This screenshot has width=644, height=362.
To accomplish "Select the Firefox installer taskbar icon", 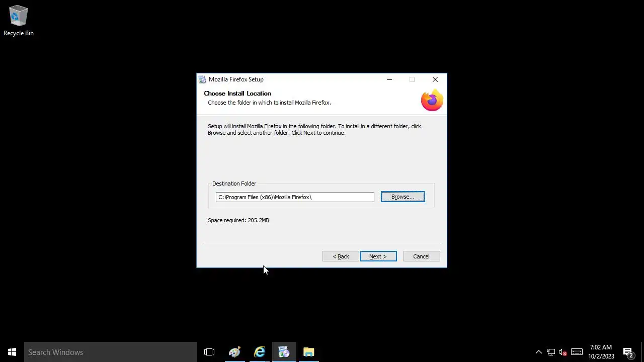I will pyautogui.click(x=284, y=352).
